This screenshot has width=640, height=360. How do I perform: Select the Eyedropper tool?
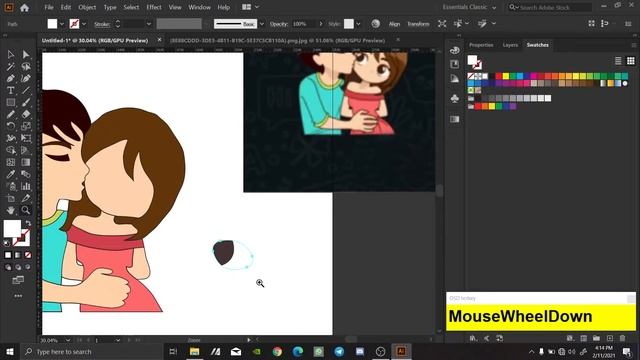coord(11,174)
